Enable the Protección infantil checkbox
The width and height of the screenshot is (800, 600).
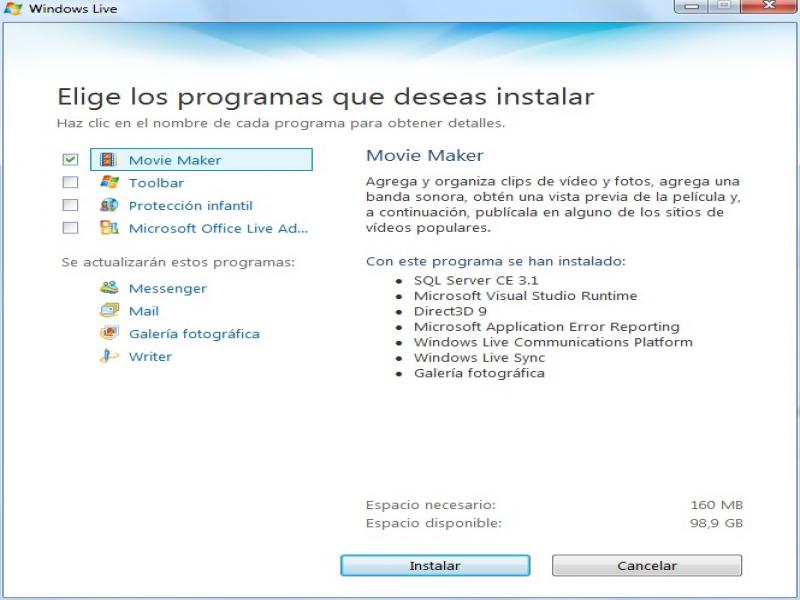point(70,205)
